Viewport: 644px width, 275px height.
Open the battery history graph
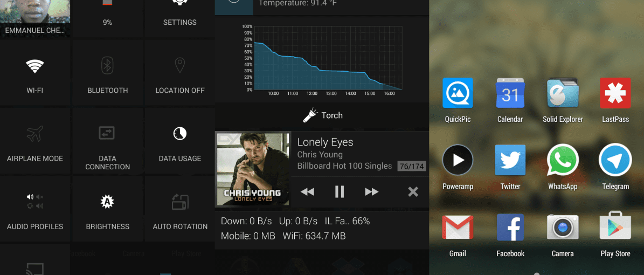tap(322, 60)
